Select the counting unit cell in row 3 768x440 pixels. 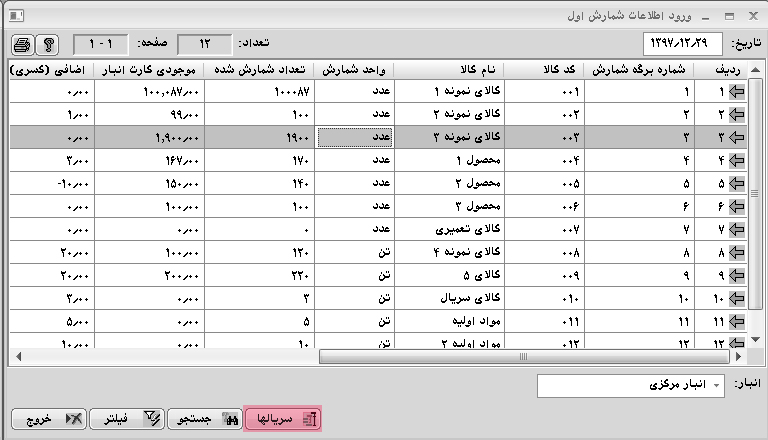(354, 138)
